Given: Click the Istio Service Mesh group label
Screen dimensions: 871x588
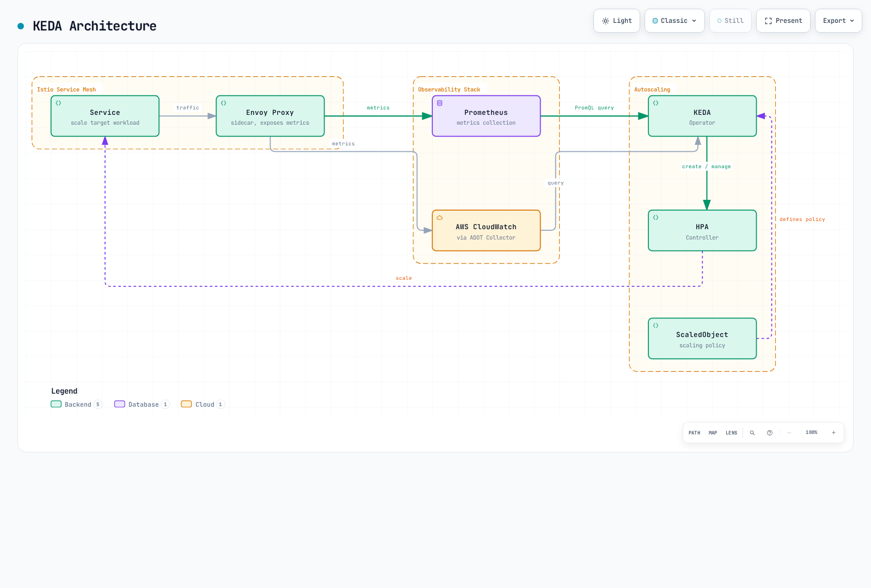Looking at the screenshot, I should (66, 90).
